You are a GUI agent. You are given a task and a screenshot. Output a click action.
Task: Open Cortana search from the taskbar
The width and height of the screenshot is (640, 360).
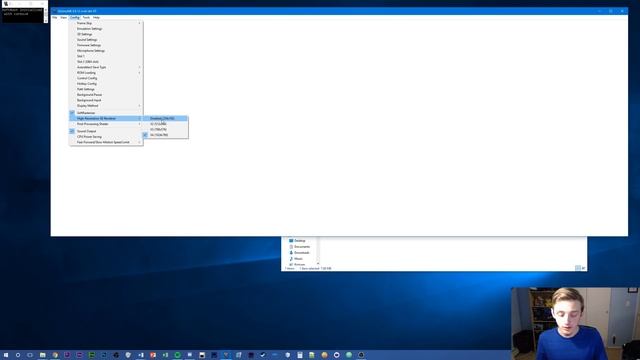(x=18, y=355)
